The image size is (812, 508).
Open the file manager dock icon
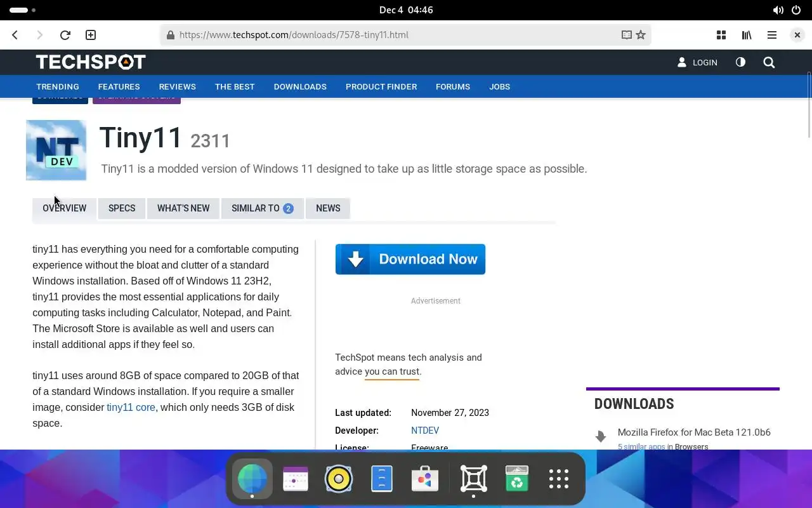point(382,479)
